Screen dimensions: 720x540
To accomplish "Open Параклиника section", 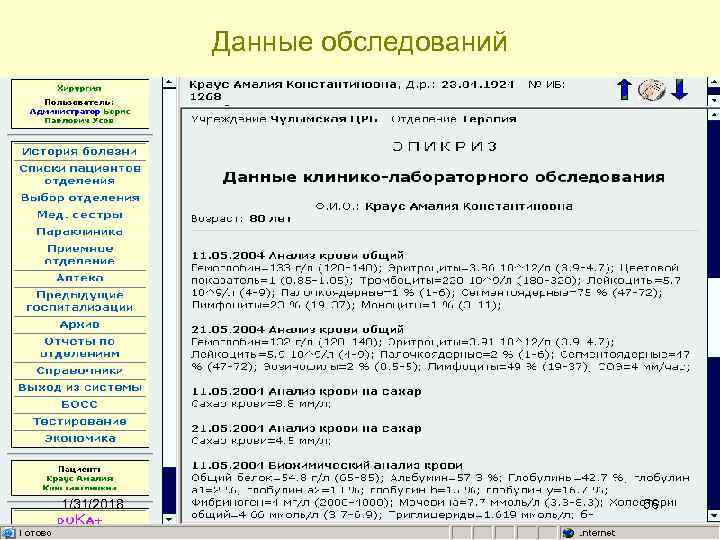I will 79,232.
